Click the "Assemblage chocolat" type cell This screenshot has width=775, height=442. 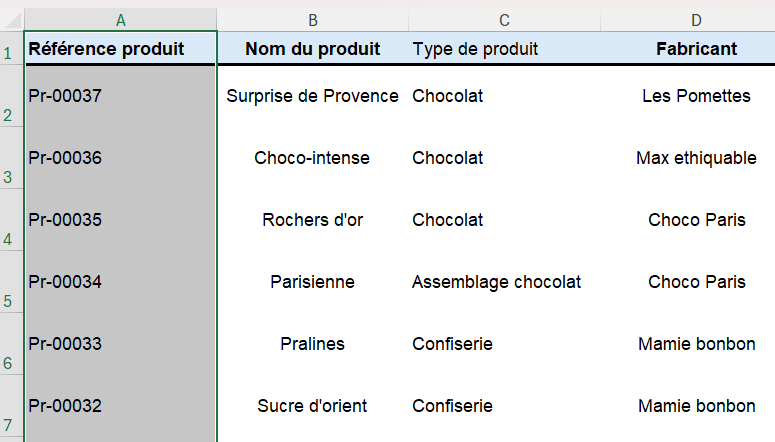pyautogui.click(x=504, y=282)
